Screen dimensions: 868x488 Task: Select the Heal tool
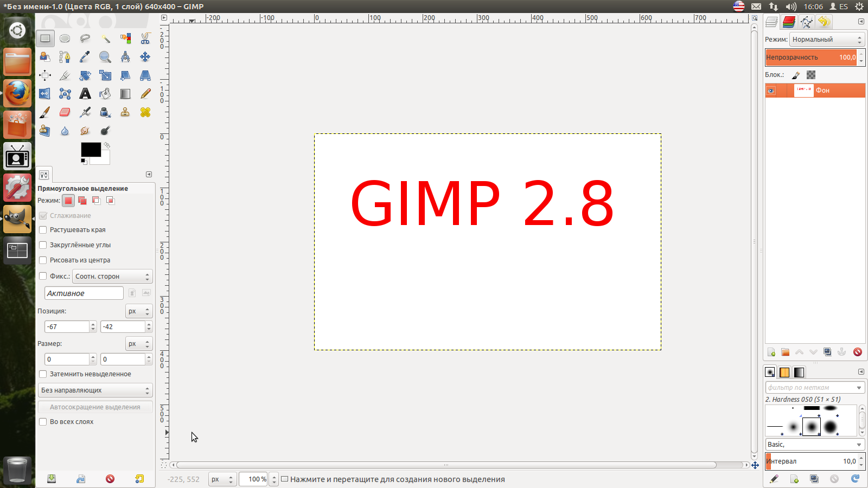(x=145, y=112)
